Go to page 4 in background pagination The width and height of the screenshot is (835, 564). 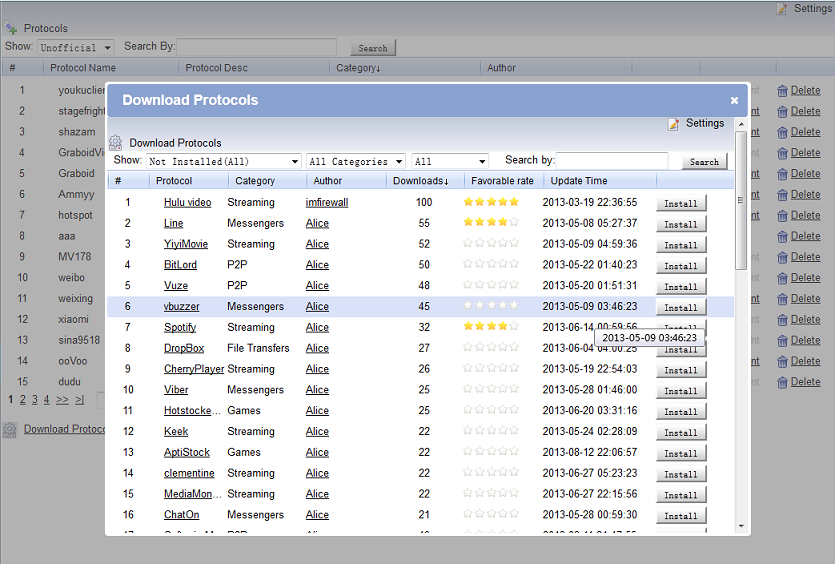click(x=46, y=399)
